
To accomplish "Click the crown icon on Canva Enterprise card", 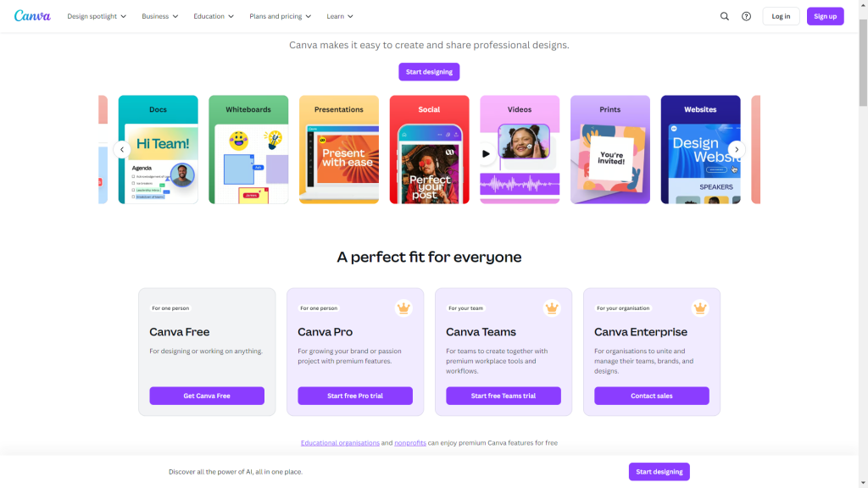I will tap(700, 308).
